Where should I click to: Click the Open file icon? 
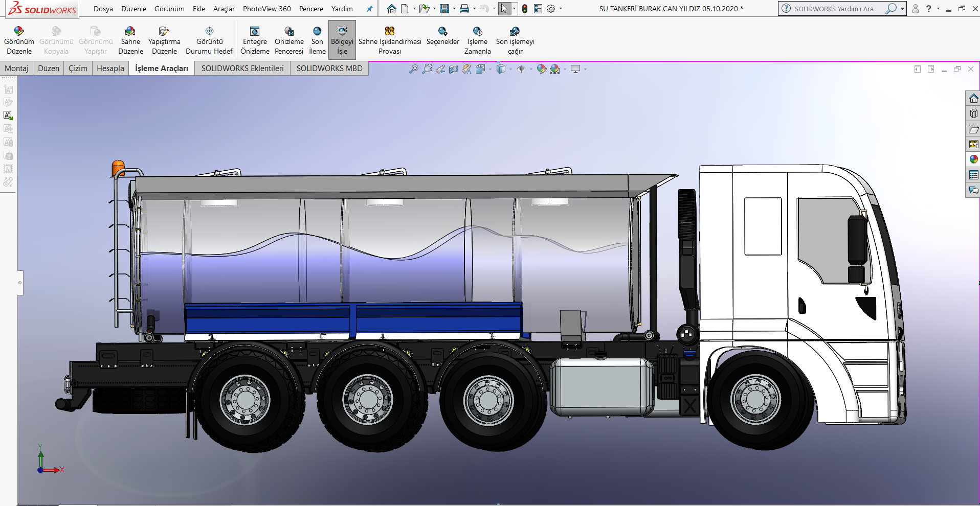coord(424,9)
